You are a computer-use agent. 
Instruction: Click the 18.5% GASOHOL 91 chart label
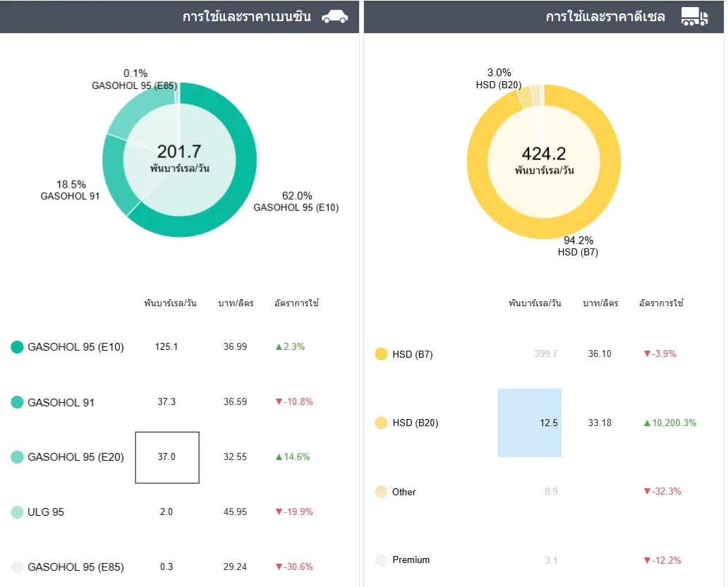click(70, 190)
